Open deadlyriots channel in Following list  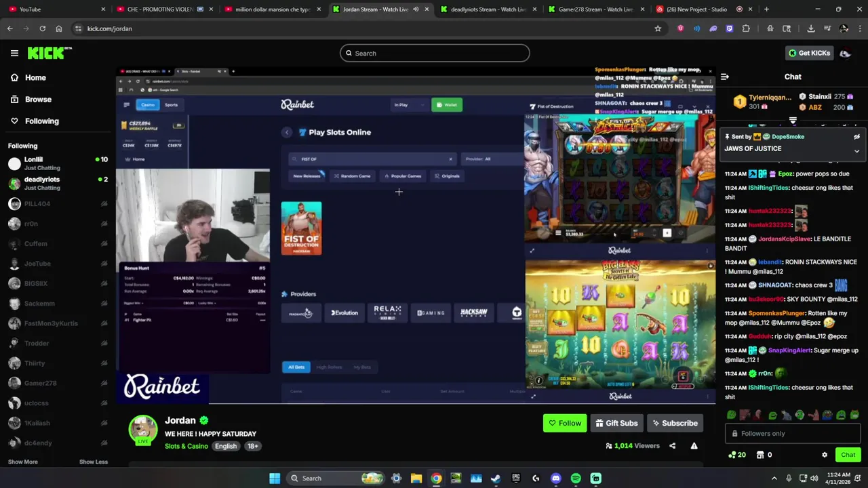point(58,184)
